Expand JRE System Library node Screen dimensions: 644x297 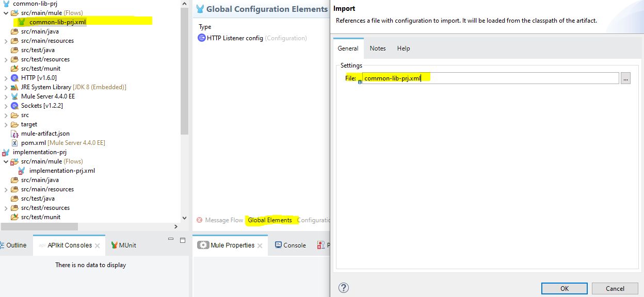6,87
